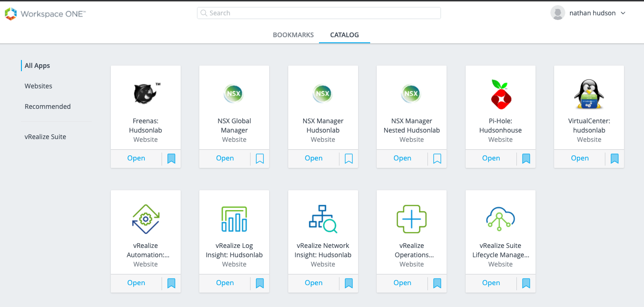644x307 pixels.
Task: Open NSX Manager Nested Hudsonlab
Action: click(402, 158)
